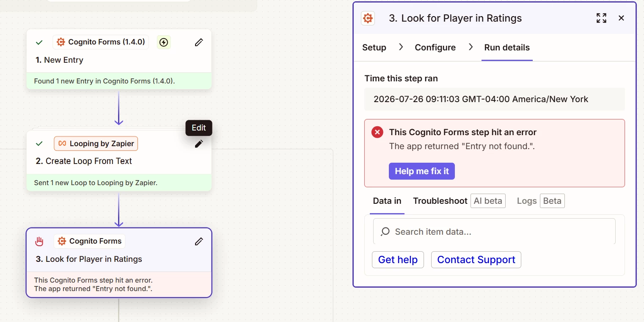644x322 pixels.
Task: Close the Look for Player panel
Action: click(621, 18)
